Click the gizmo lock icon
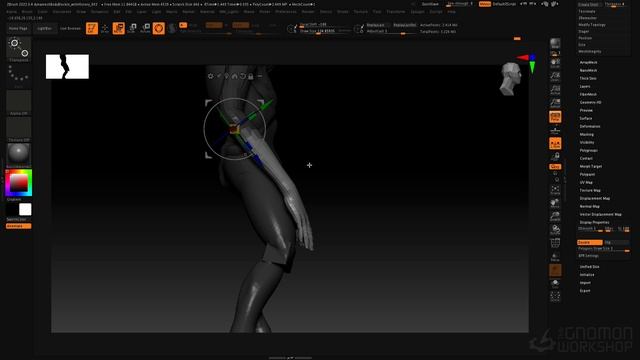 [251, 76]
